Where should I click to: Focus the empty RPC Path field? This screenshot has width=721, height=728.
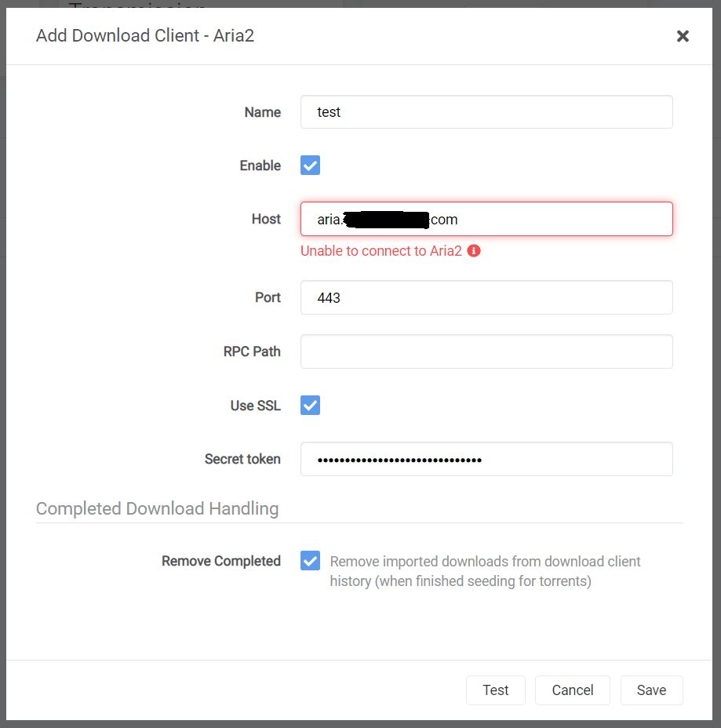[486, 351]
